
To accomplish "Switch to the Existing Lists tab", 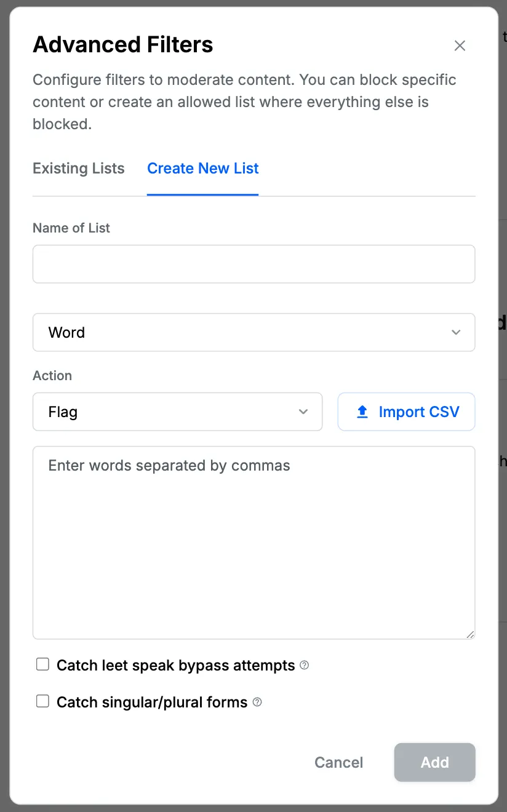I will tap(78, 169).
